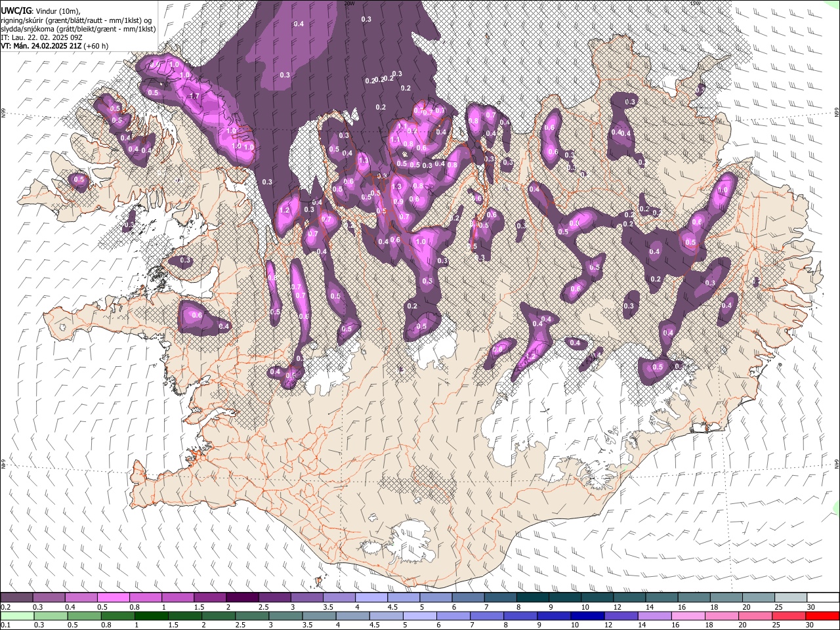
Task: Pick the bottom-row grey-green swatch labelled 3
Action: 285,616
